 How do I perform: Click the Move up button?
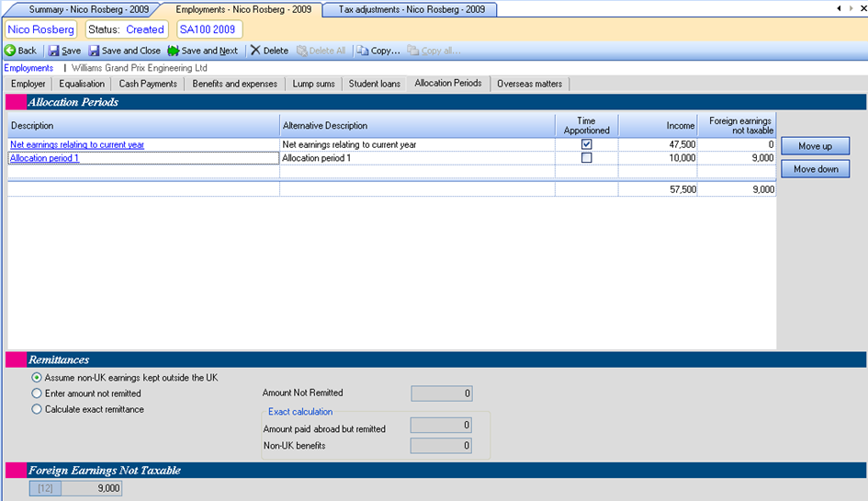pyautogui.click(x=815, y=146)
